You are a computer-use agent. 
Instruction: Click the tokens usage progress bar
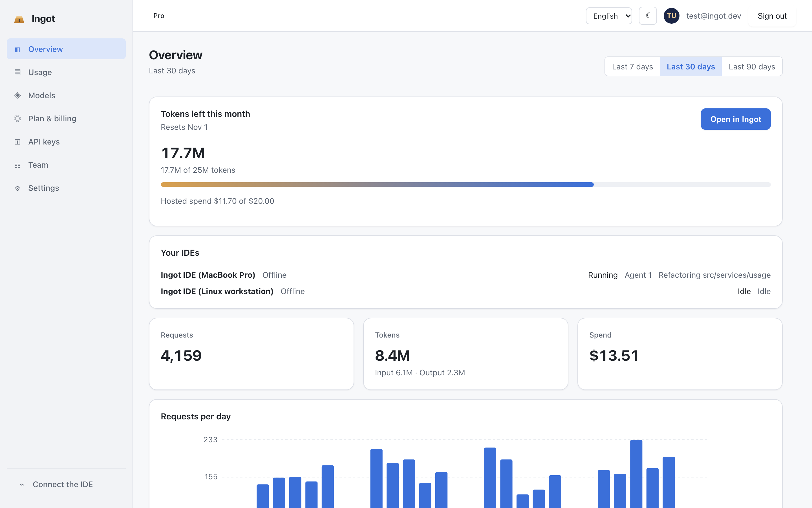click(x=465, y=185)
